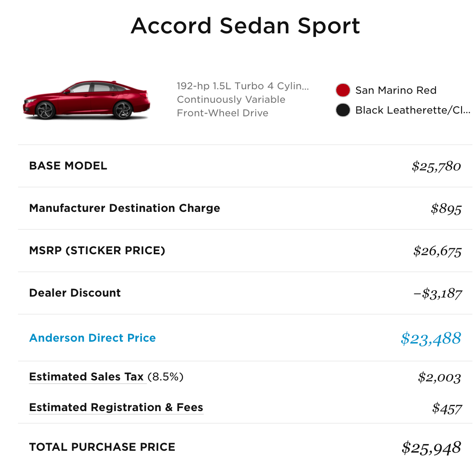
Task: Click the Front-Wheel Drive text
Action: [x=223, y=113]
